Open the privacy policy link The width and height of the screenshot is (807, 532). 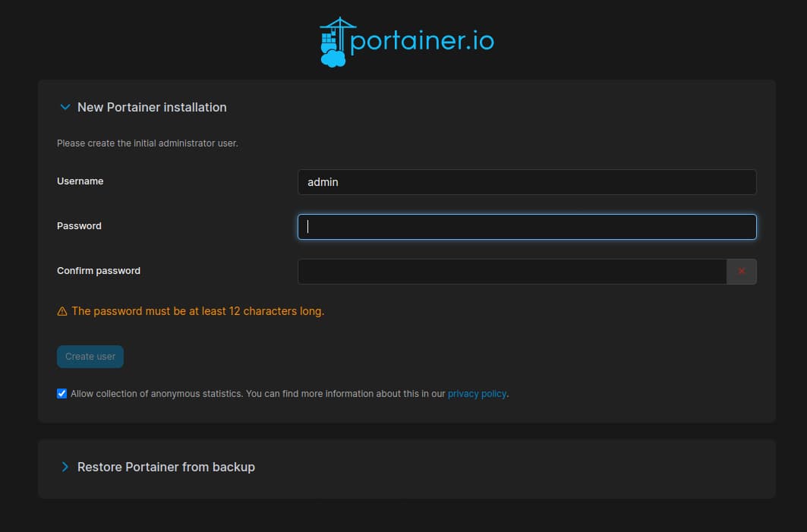pos(477,393)
